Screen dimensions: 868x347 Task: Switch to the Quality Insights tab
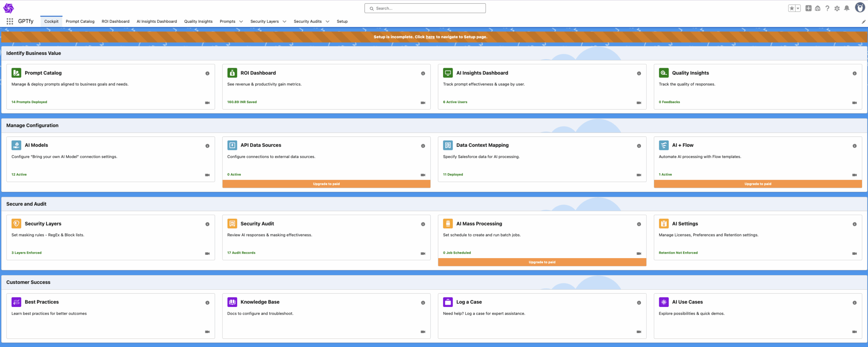(x=198, y=21)
